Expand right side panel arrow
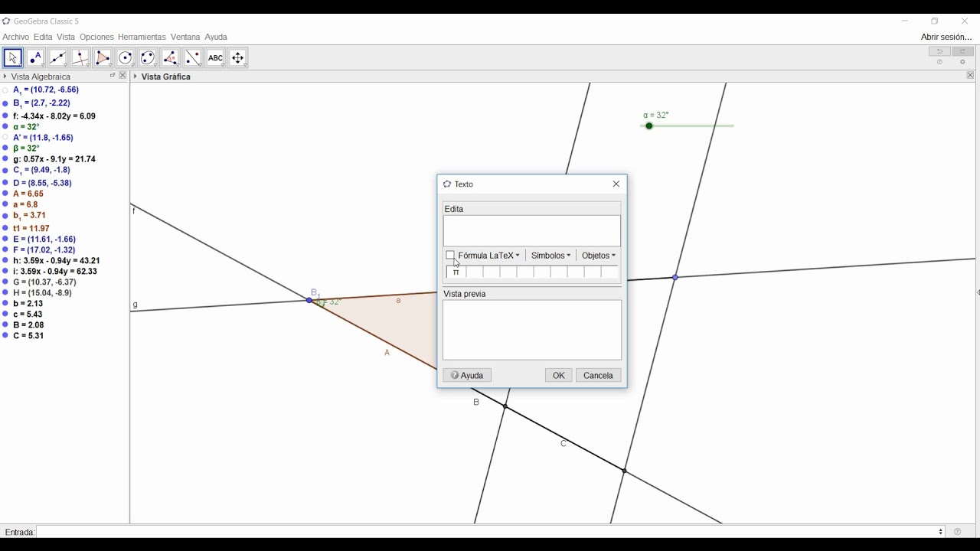This screenshot has height=551, width=980. click(x=977, y=292)
